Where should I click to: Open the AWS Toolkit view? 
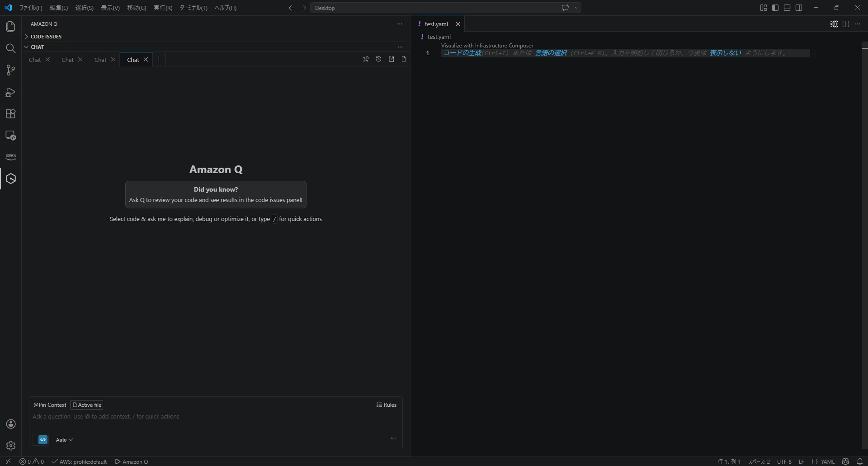click(11, 156)
